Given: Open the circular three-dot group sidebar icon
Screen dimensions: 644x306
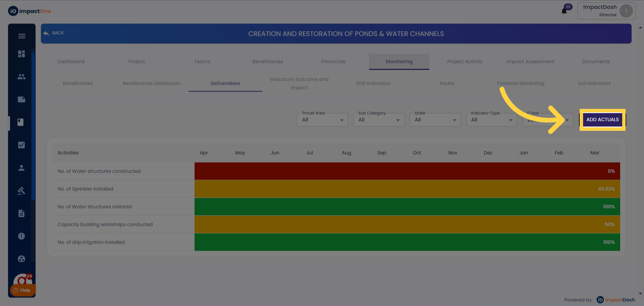Looking at the screenshot, I should point(21,259).
